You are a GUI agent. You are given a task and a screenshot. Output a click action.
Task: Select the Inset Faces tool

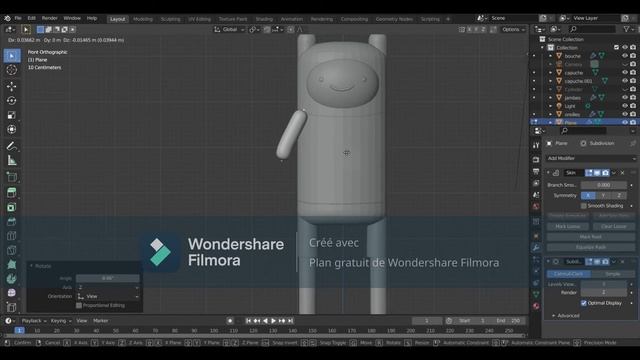point(11,207)
